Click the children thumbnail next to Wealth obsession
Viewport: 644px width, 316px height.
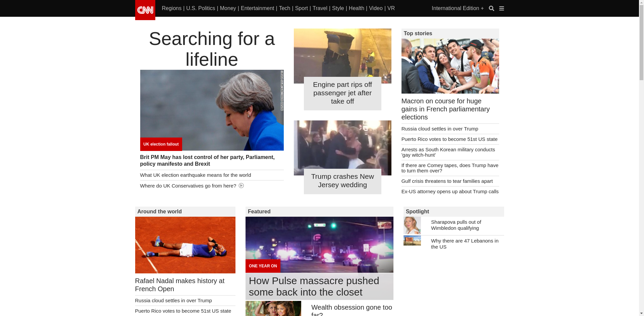[273, 309]
